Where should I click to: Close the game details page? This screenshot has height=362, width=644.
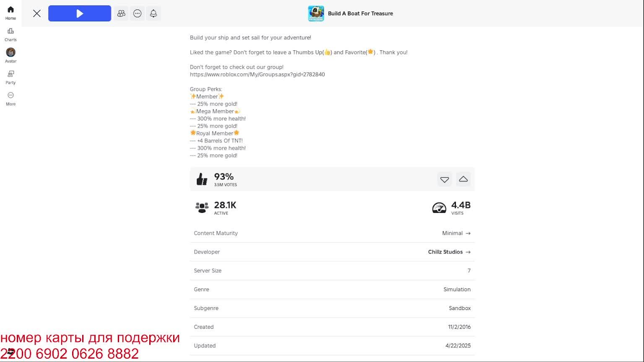point(37,13)
